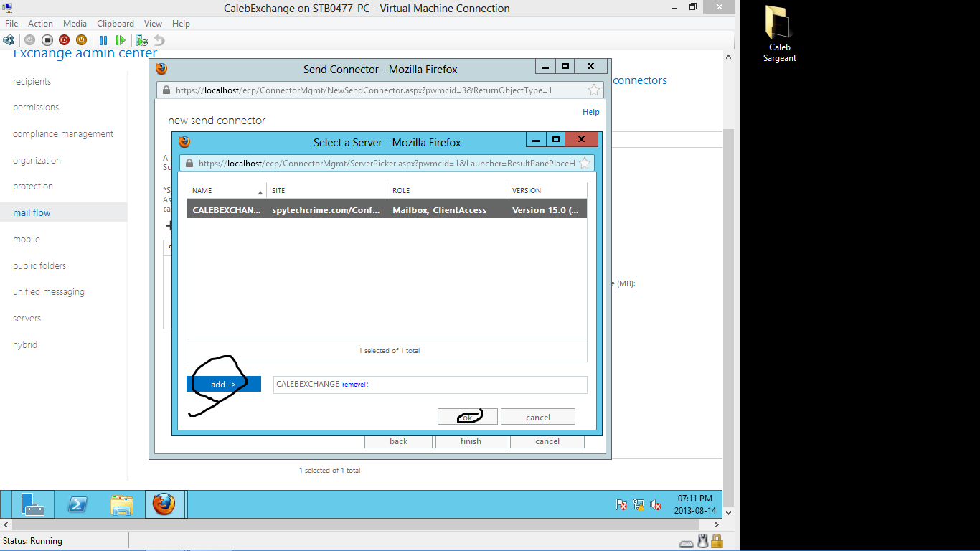The width and height of the screenshot is (980, 551).
Task: Pause the virtual machine from the toolbar
Action: (x=103, y=40)
